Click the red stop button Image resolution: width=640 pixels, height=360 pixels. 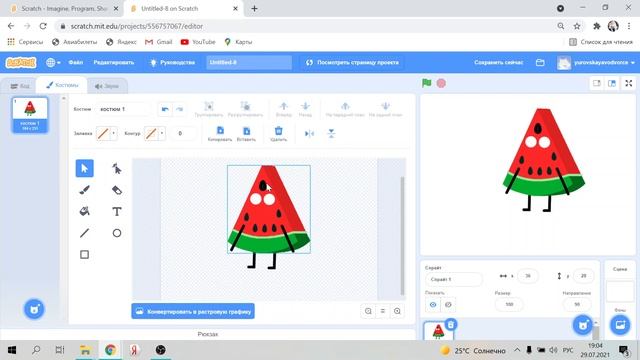441,83
